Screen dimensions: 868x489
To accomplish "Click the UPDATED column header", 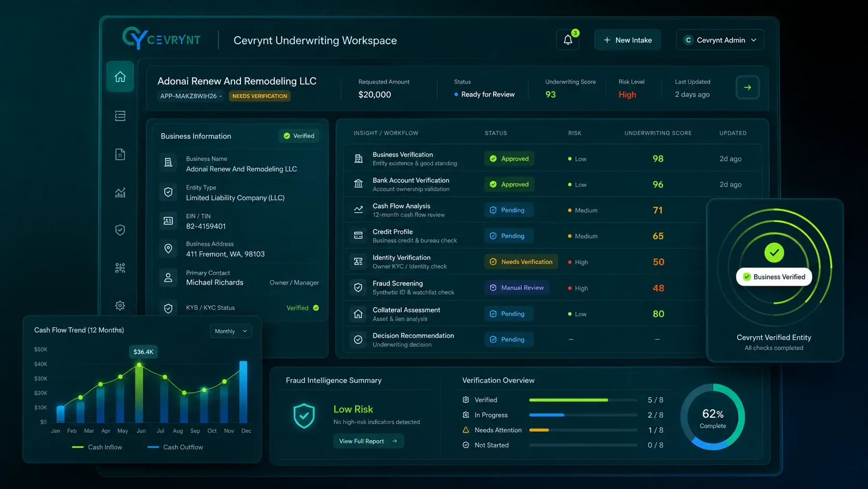I will (x=733, y=133).
